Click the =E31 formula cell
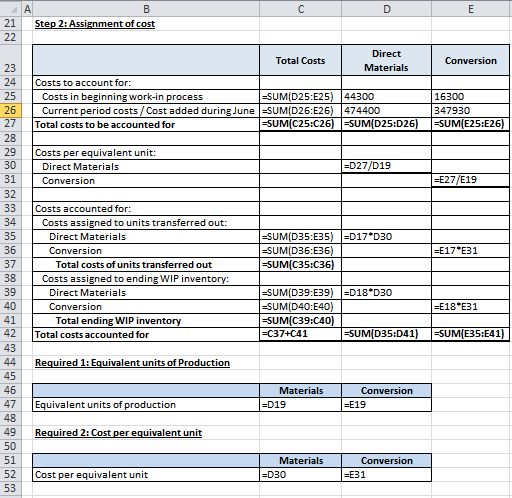Viewport: 512px width, 498px height. point(386,474)
